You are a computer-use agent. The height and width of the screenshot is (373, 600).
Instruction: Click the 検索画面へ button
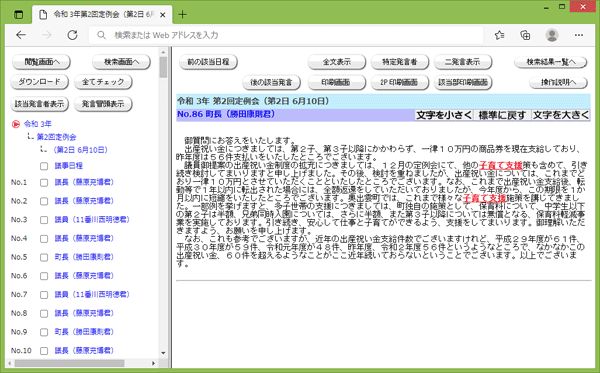pyautogui.click(x=121, y=62)
